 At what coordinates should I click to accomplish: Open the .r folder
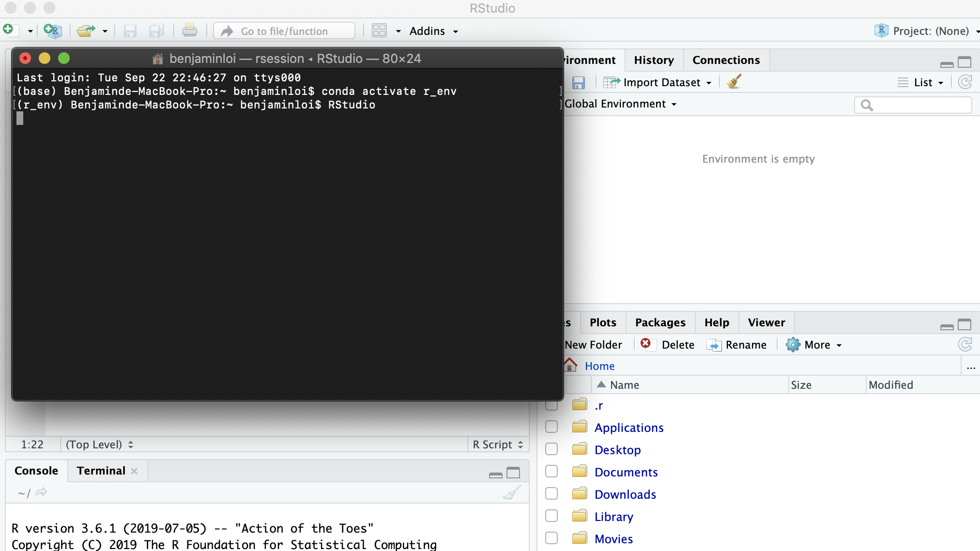pyautogui.click(x=599, y=406)
